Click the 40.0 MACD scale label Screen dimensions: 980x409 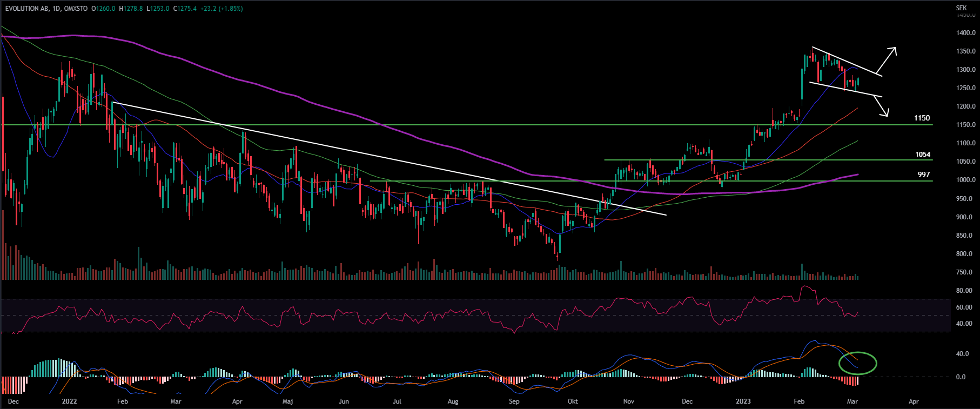(962, 354)
